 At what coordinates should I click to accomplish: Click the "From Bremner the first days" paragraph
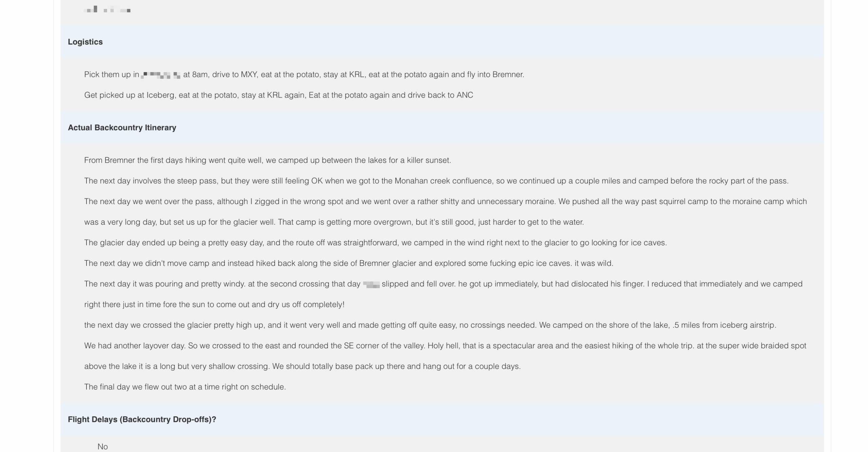click(267, 160)
